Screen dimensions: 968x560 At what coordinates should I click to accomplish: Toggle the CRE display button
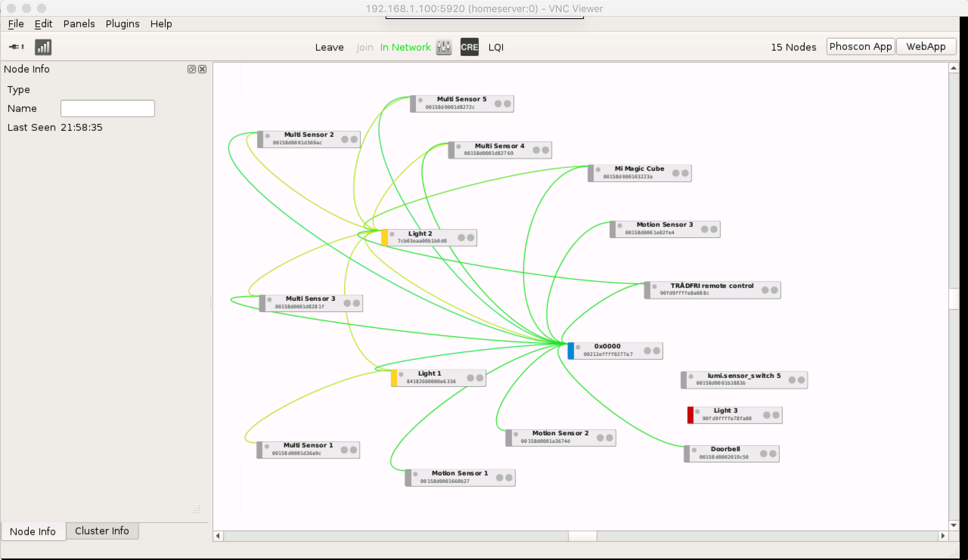pyautogui.click(x=469, y=47)
